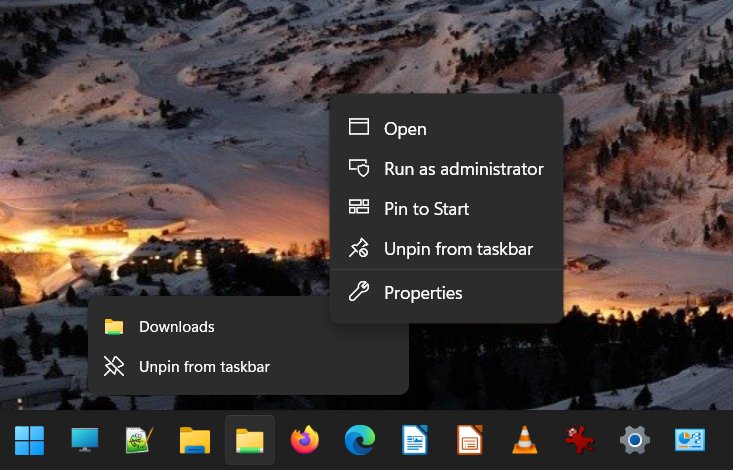733x470 pixels.
Task: Choose Unpin from taskbar below Downloads
Action: 203,367
